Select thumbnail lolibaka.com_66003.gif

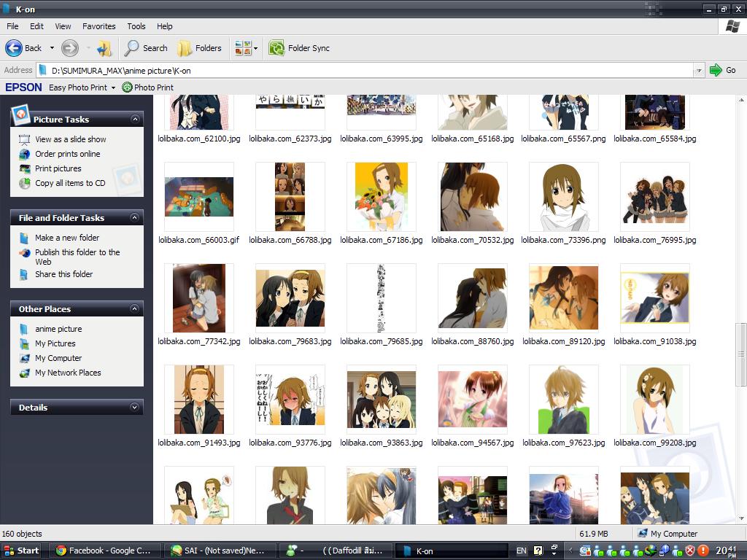click(x=199, y=197)
